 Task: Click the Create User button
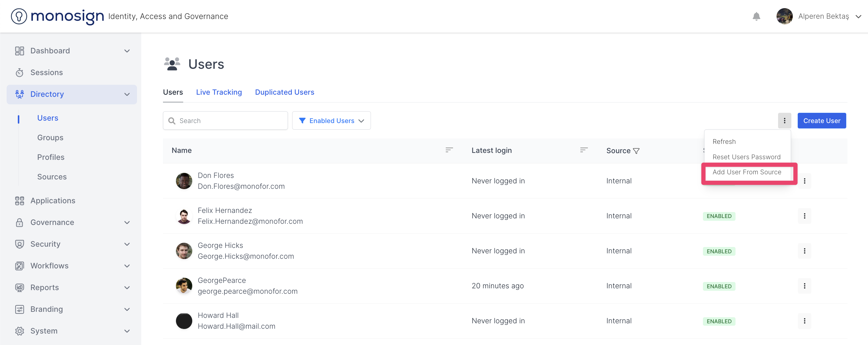pyautogui.click(x=821, y=121)
